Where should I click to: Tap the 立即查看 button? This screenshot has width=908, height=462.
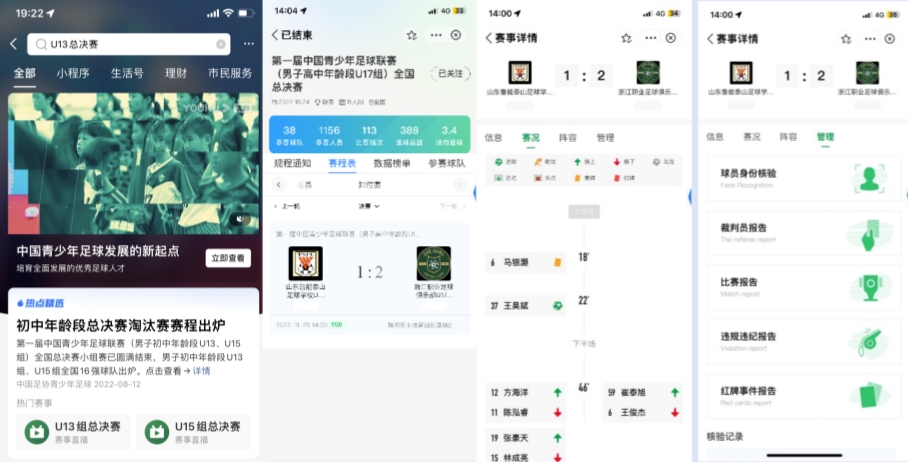228,258
